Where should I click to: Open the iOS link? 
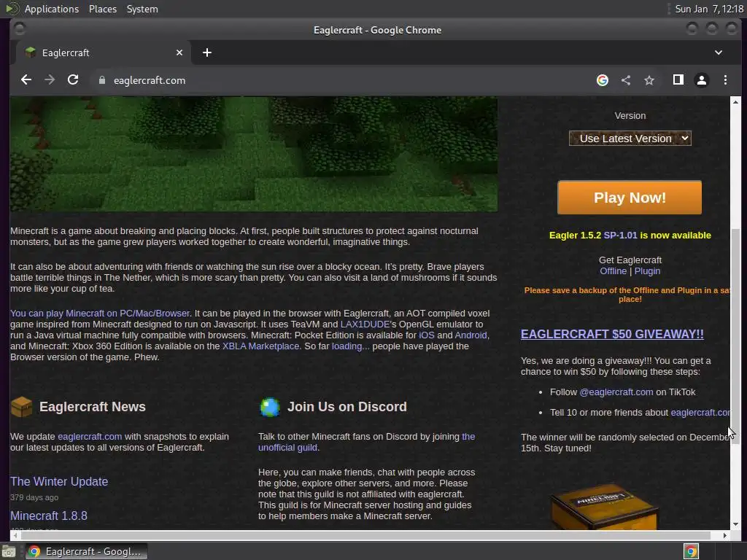coord(426,335)
